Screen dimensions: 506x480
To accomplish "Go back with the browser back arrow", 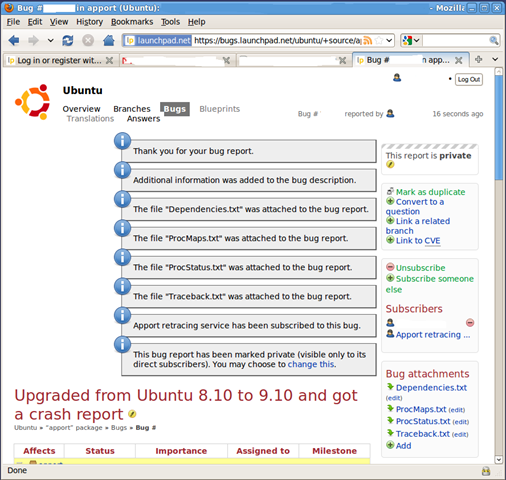I will (x=14, y=41).
